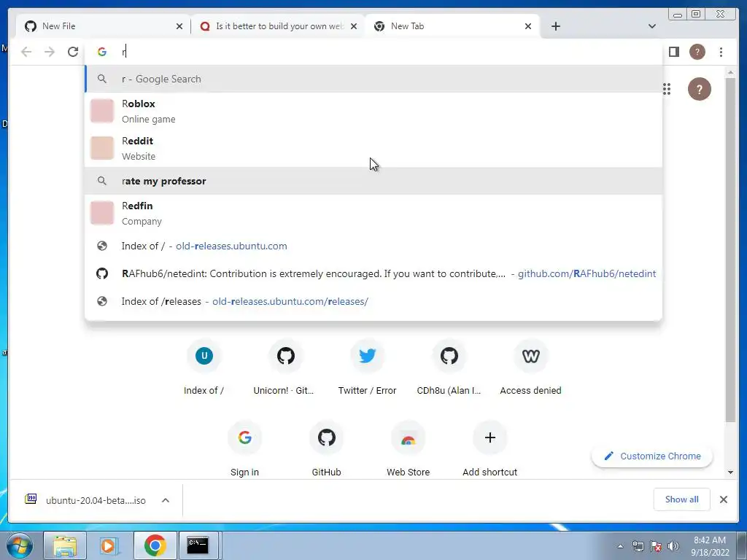
Task: Open the side panel icon
Action: (x=673, y=52)
